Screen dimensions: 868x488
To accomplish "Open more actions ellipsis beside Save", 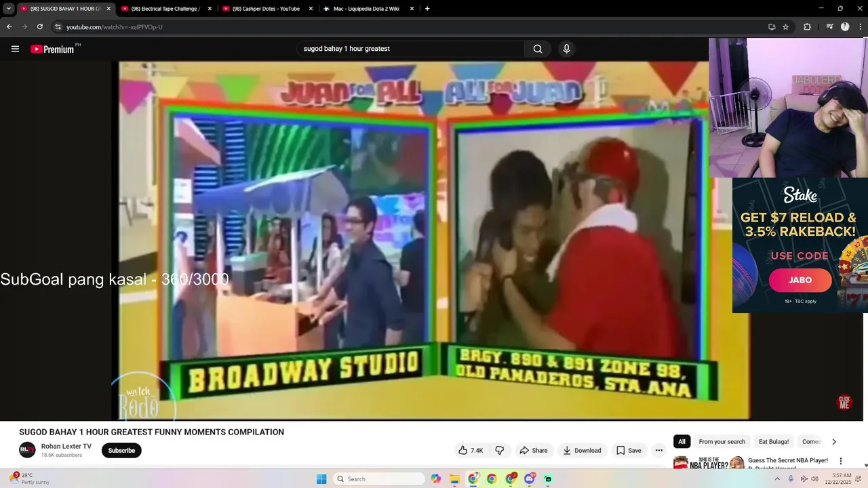I will coord(658,450).
